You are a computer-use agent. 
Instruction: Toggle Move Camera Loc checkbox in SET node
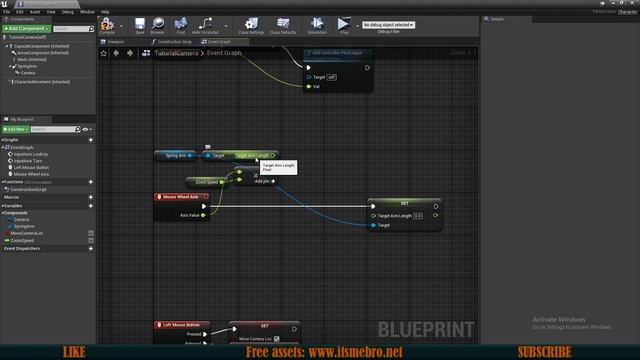(x=277, y=339)
